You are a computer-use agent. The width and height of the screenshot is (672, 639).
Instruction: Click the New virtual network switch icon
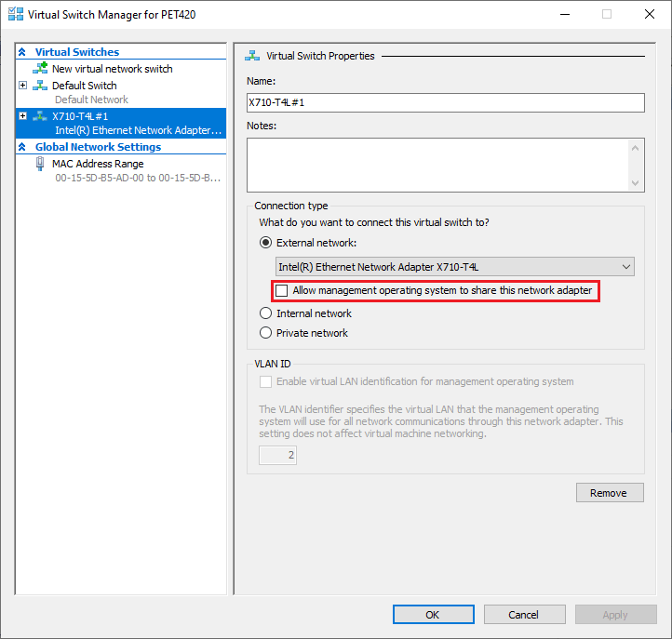(40, 68)
